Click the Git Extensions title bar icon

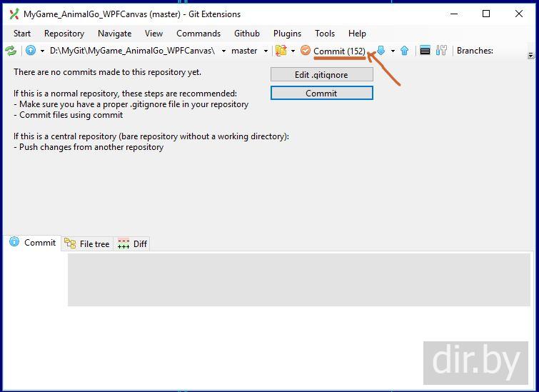[x=14, y=14]
